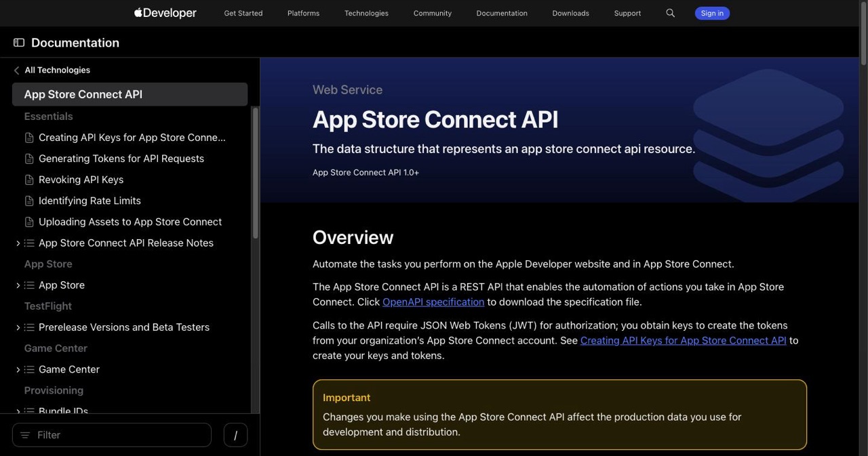Open Uploading Assets to App Store Connect
Image resolution: width=868 pixels, height=456 pixels.
coord(130,222)
